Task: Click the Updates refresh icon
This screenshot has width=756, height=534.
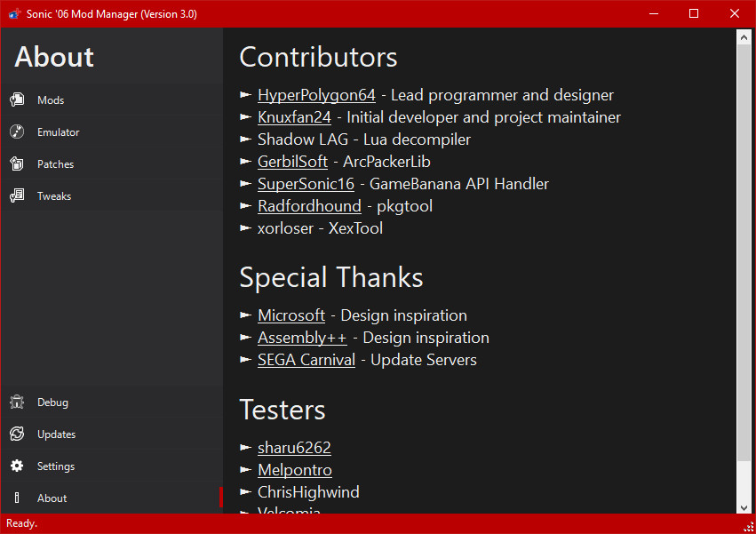Action: [19, 434]
